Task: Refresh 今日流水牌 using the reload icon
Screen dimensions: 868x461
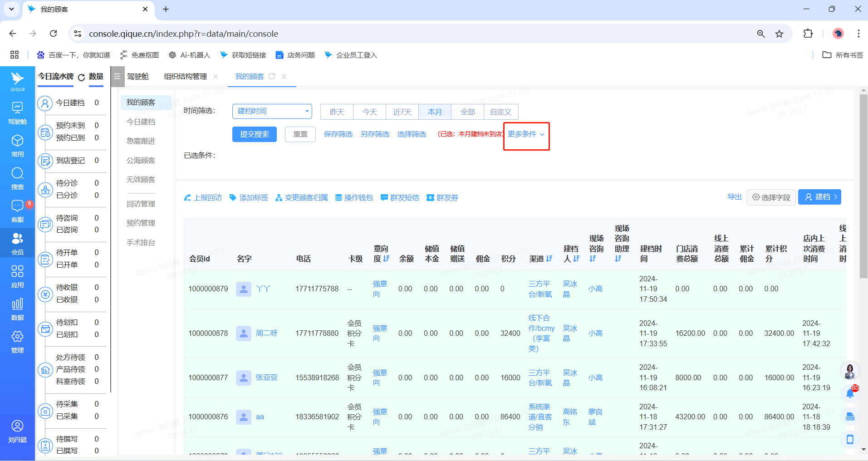Action: click(81, 77)
